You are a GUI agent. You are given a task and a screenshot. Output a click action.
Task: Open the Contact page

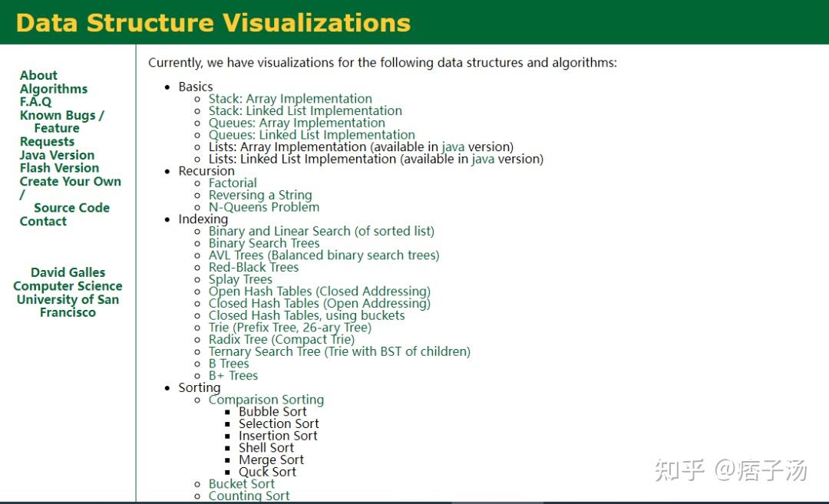[43, 221]
